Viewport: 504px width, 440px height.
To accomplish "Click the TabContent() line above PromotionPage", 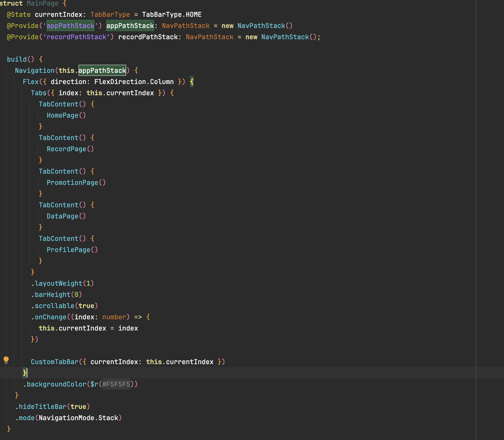I will coord(67,171).
